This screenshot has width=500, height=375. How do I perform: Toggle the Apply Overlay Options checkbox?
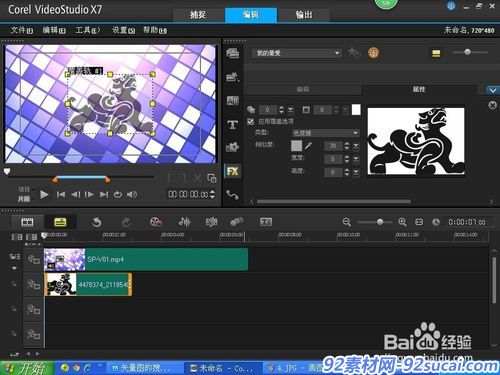251,121
